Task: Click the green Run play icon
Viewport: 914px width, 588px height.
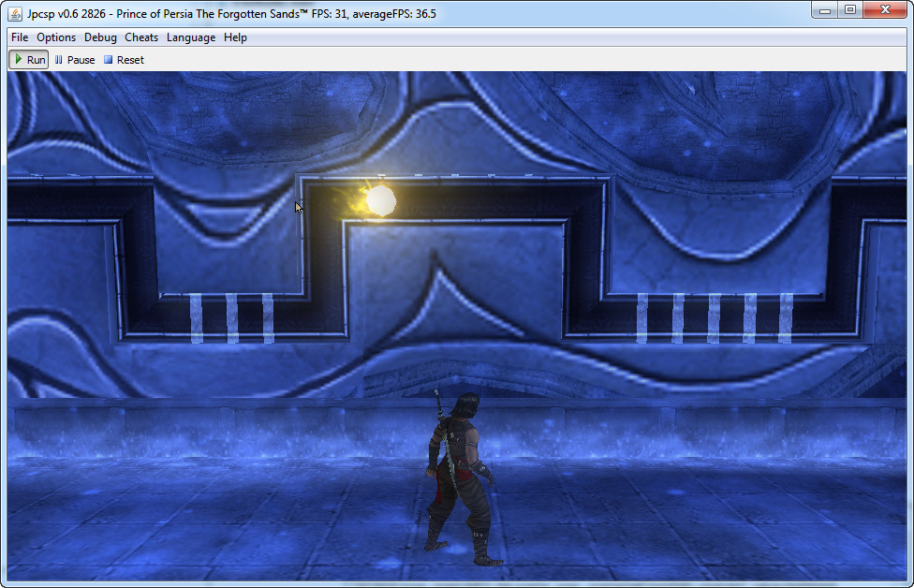Action: [19, 60]
